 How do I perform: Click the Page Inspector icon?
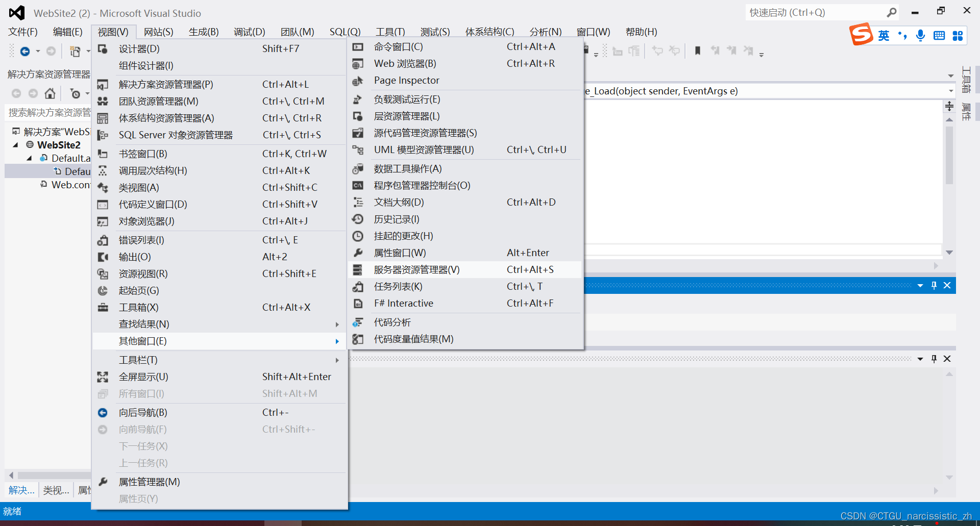pyautogui.click(x=358, y=81)
